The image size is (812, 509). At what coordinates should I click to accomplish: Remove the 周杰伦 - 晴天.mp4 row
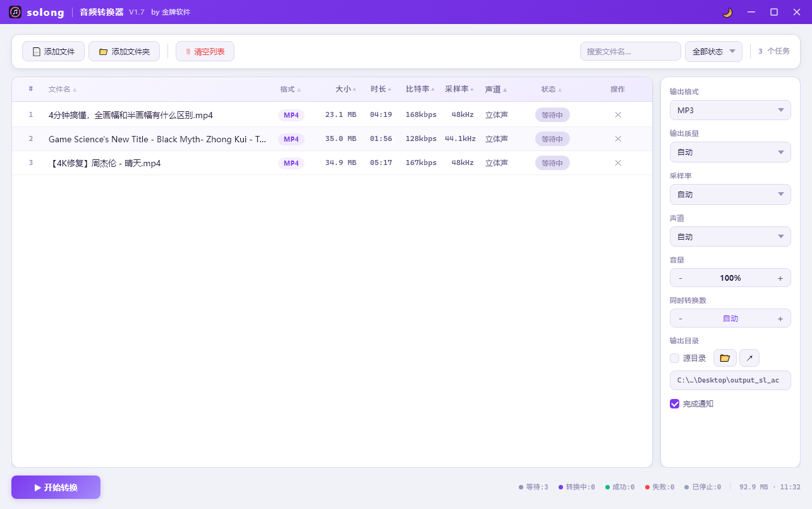618,163
